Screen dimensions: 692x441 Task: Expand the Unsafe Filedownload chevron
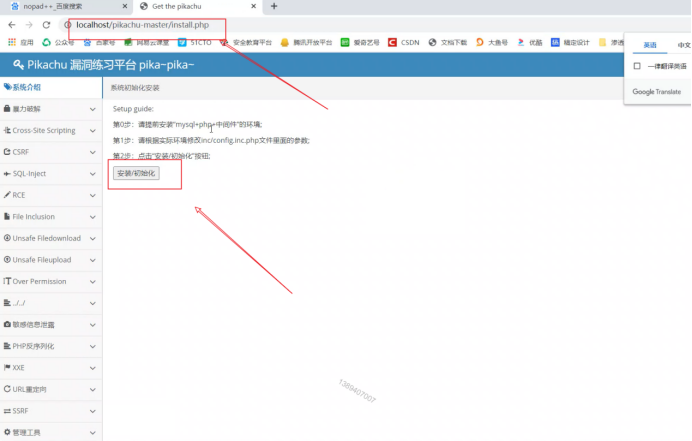click(x=93, y=238)
